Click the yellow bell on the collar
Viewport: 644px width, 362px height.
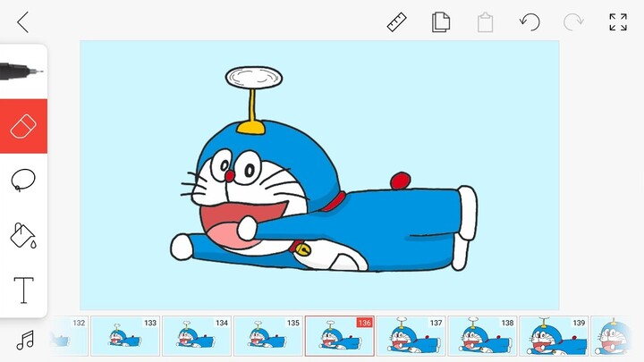(x=303, y=249)
